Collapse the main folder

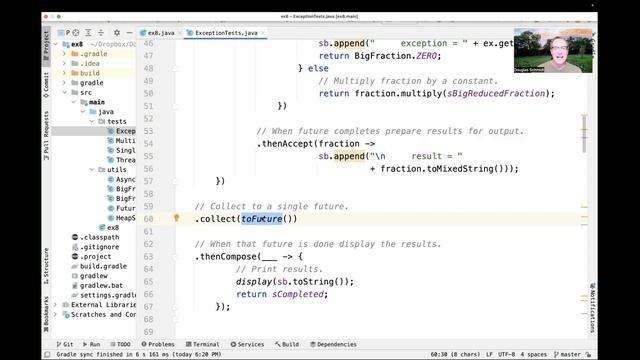(74, 102)
